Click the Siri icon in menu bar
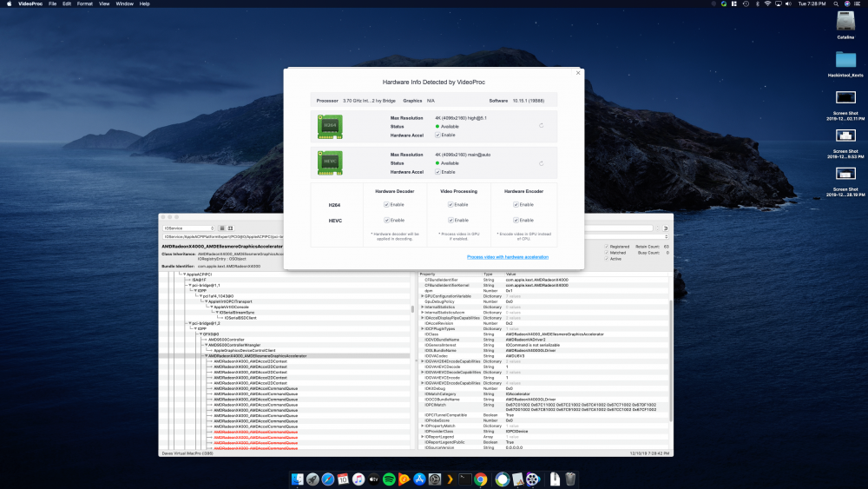This screenshot has width=868, height=489. [x=847, y=3]
